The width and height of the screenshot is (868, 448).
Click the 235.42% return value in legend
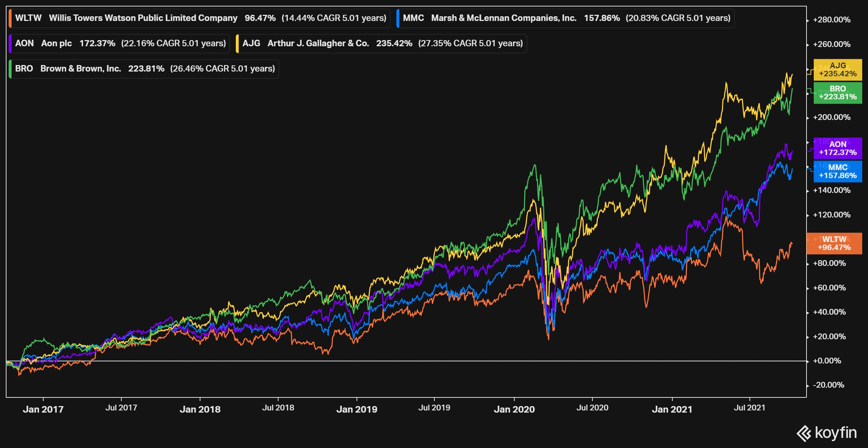pyautogui.click(x=394, y=43)
